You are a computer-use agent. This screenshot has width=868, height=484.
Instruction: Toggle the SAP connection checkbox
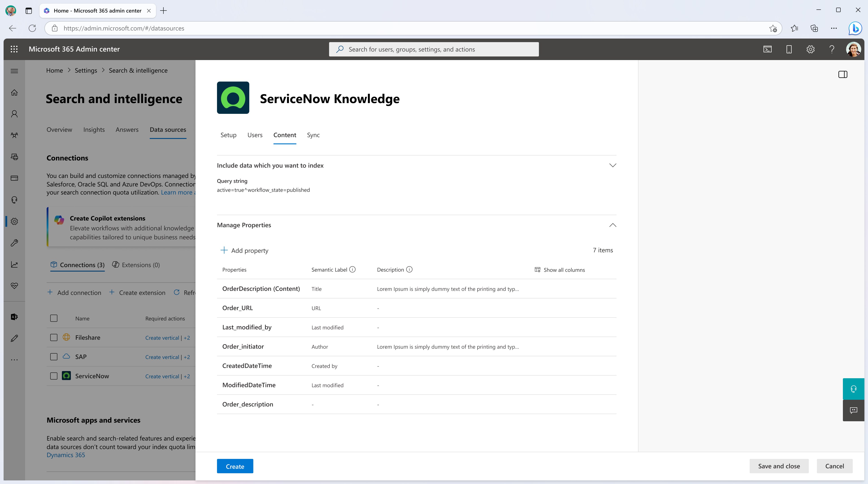[x=54, y=357]
